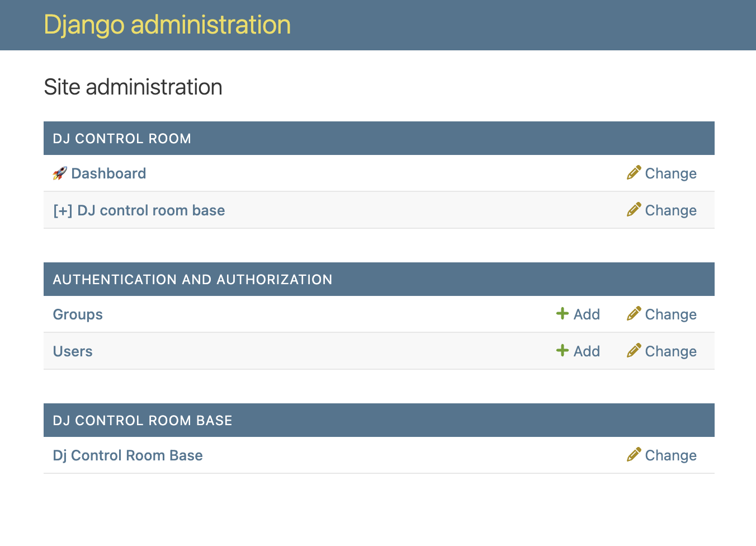Open the DJ CONTROL ROOM section header
The height and width of the screenshot is (546, 756).
click(122, 139)
